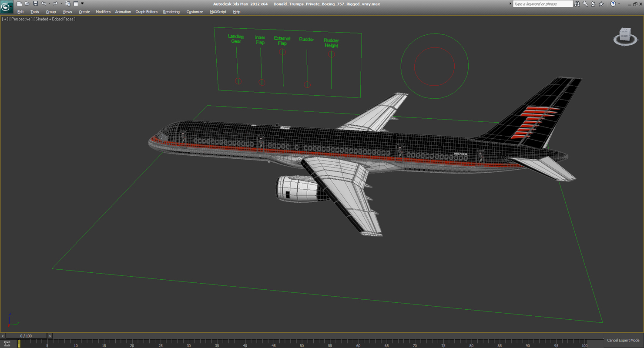Click the help question mark icon
Screen dimensions: 644x348
click(x=613, y=4)
